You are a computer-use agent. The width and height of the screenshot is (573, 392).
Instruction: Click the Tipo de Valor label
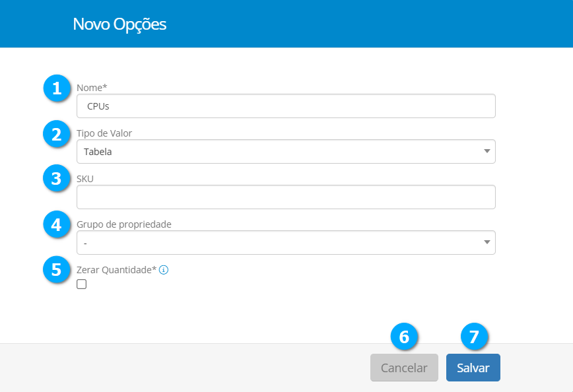coord(104,133)
